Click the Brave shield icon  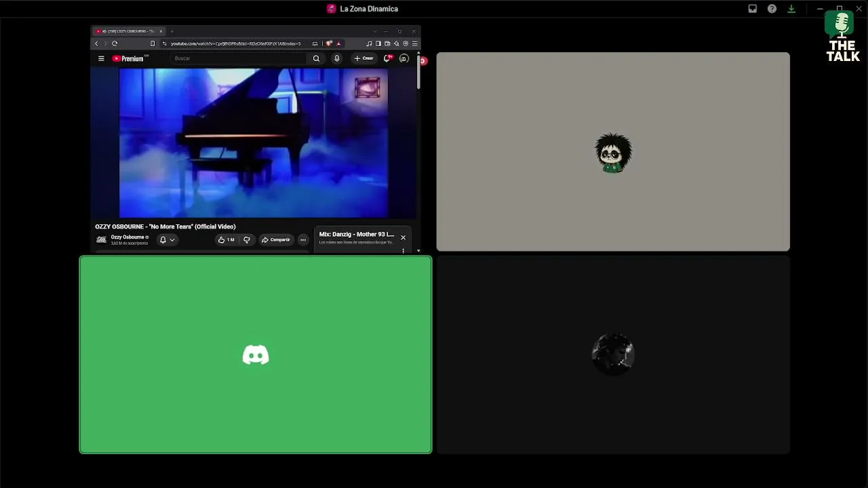pyautogui.click(x=329, y=43)
